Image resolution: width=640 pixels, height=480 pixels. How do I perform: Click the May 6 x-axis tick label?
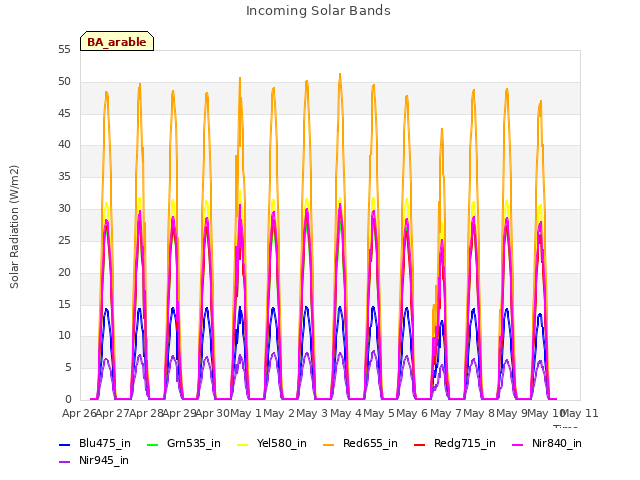pos(412,414)
